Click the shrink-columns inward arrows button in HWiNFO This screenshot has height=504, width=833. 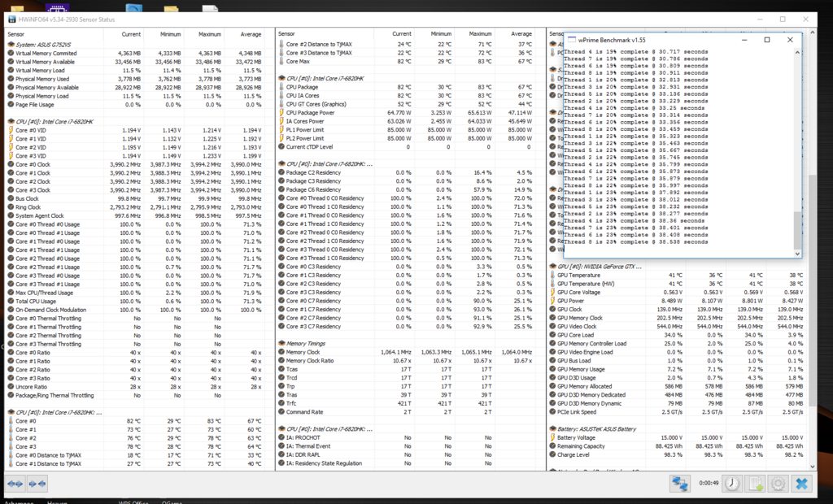click(37, 484)
